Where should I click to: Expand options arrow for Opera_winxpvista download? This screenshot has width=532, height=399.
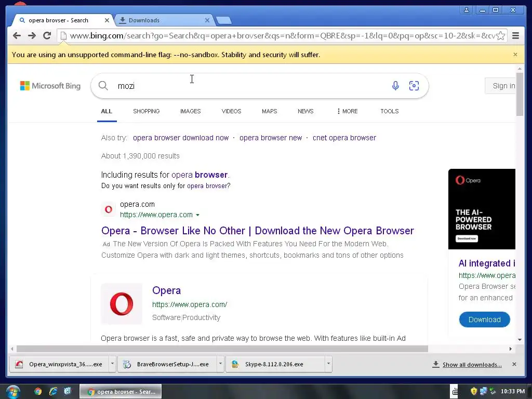point(112,364)
